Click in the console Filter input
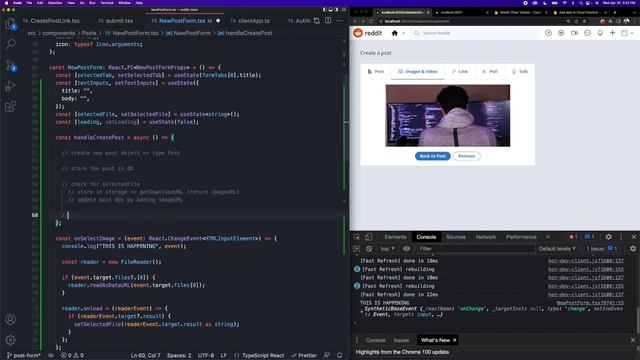Screen dimensions: 640x360 [x=476, y=249]
